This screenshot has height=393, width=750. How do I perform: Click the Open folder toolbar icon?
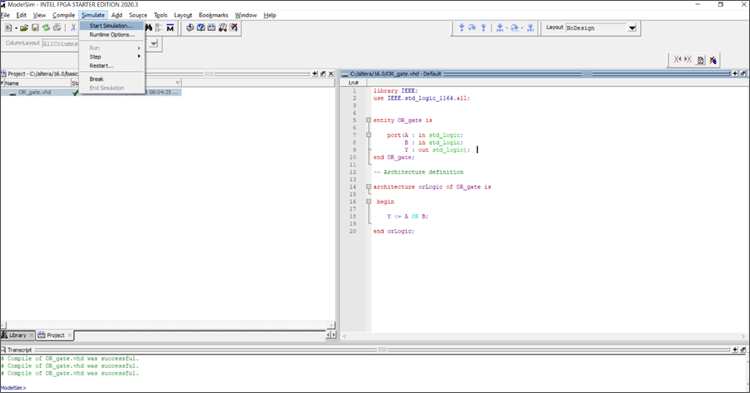pyautogui.click(x=24, y=28)
